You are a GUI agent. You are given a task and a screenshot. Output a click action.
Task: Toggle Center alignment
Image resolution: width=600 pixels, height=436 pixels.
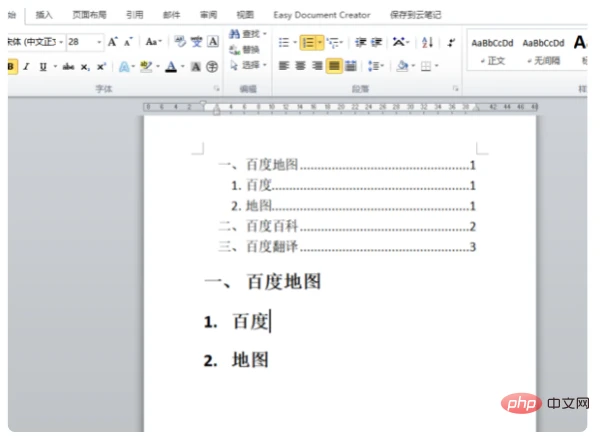(300, 66)
